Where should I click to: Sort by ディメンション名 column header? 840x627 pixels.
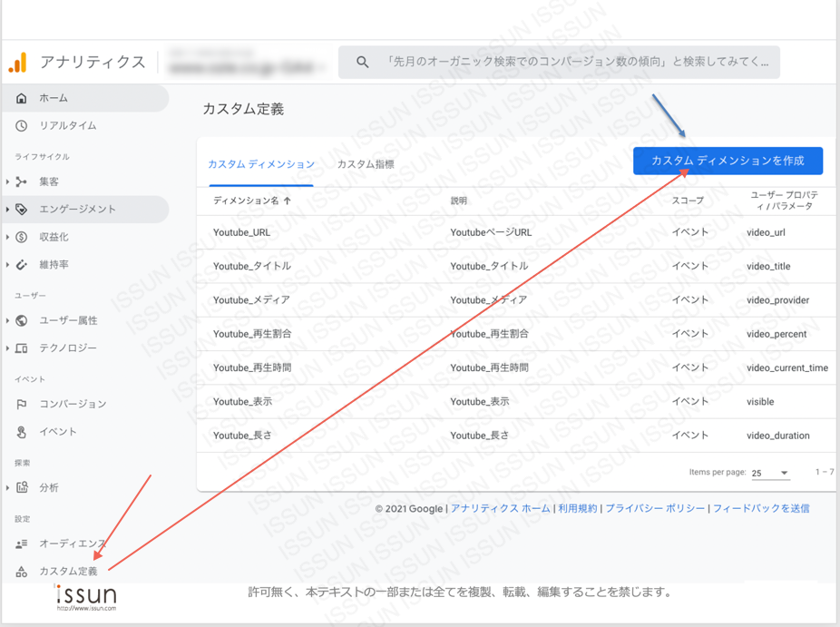point(251,201)
